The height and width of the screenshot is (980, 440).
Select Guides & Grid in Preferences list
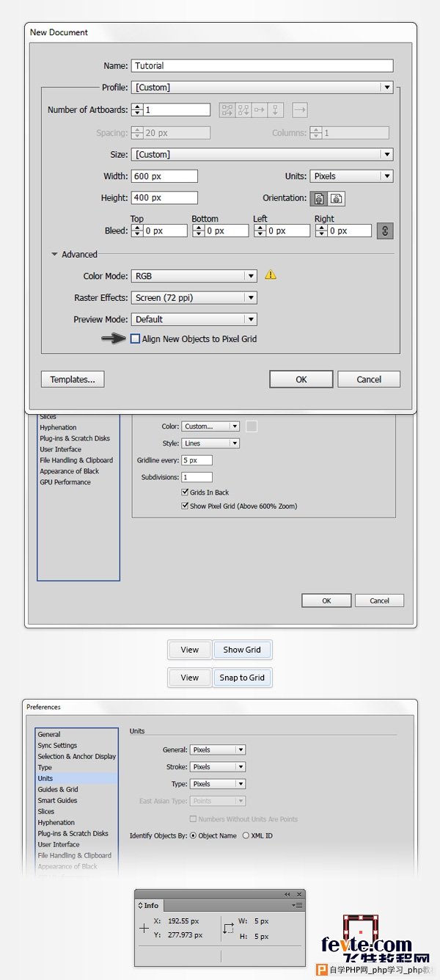[58, 789]
